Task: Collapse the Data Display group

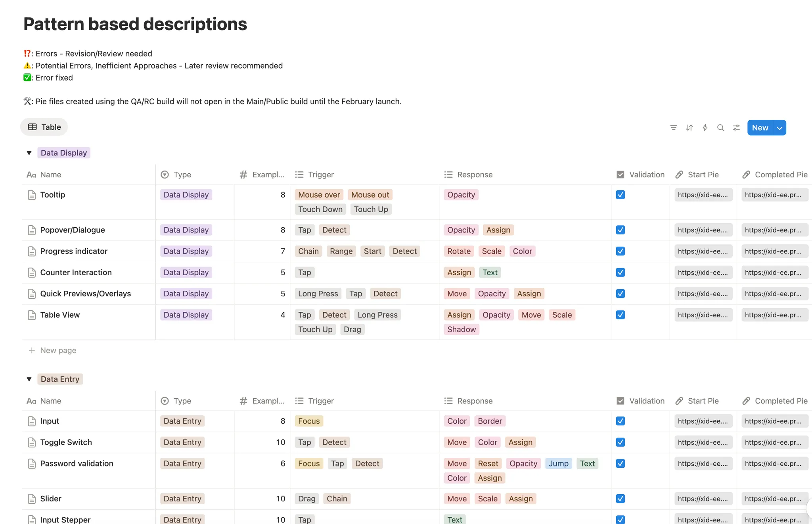Action: pos(29,153)
